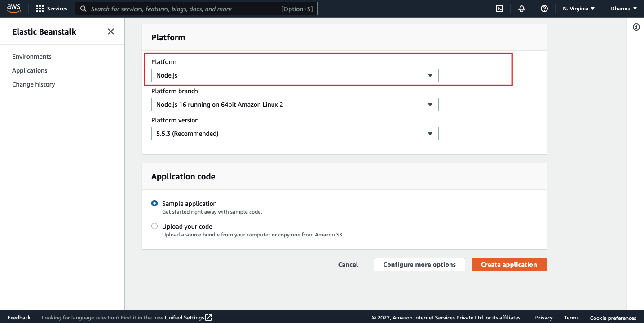Open the Services grid menu
This screenshot has height=323, width=644.
[x=40, y=9]
